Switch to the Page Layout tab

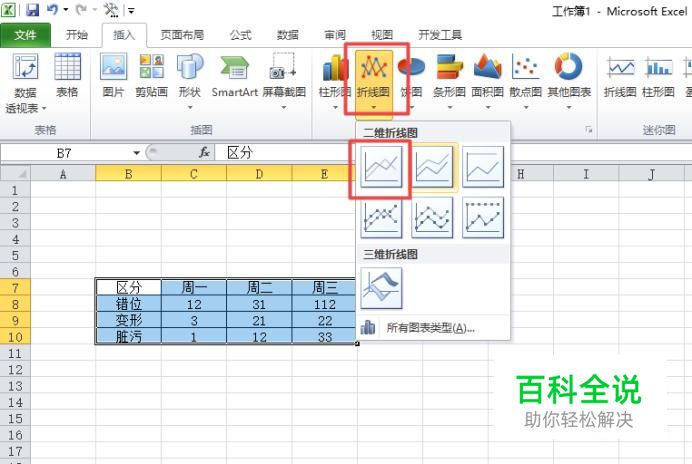click(182, 35)
